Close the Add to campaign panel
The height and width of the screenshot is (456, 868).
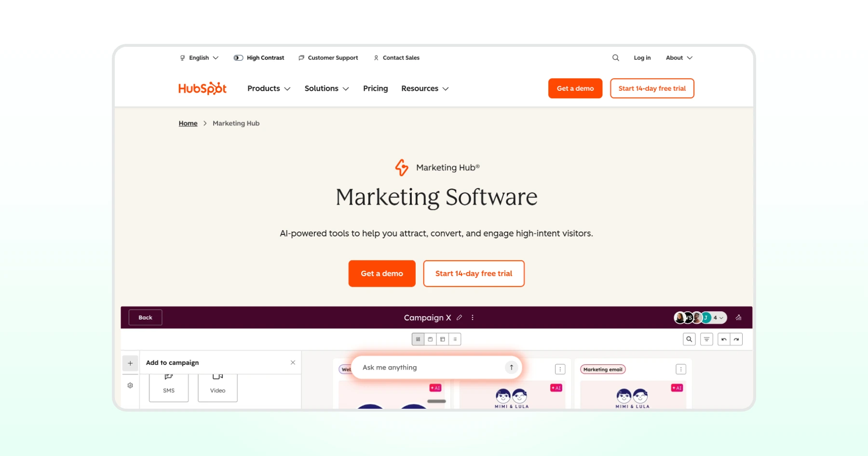tap(293, 362)
